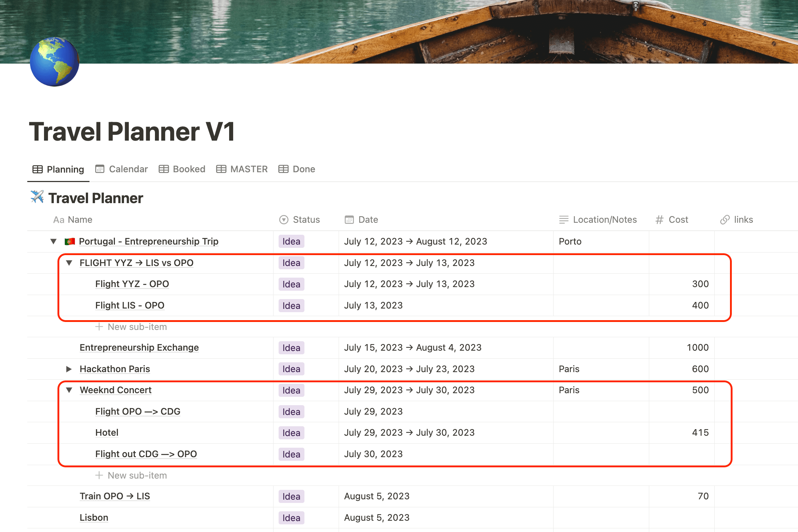Collapse FLIGHT YYZ → LIS vs OPO group

69,263
